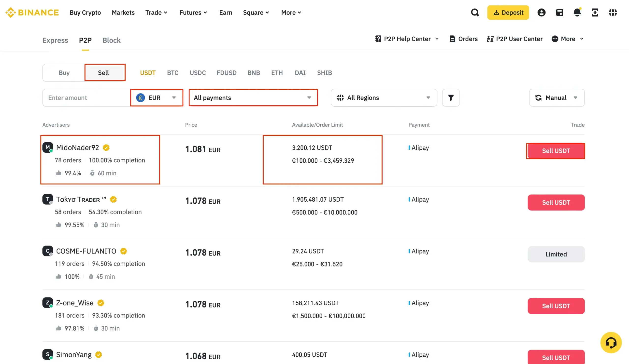Click the EUR currency selector

pyautogui.click(x=156, y=98)
